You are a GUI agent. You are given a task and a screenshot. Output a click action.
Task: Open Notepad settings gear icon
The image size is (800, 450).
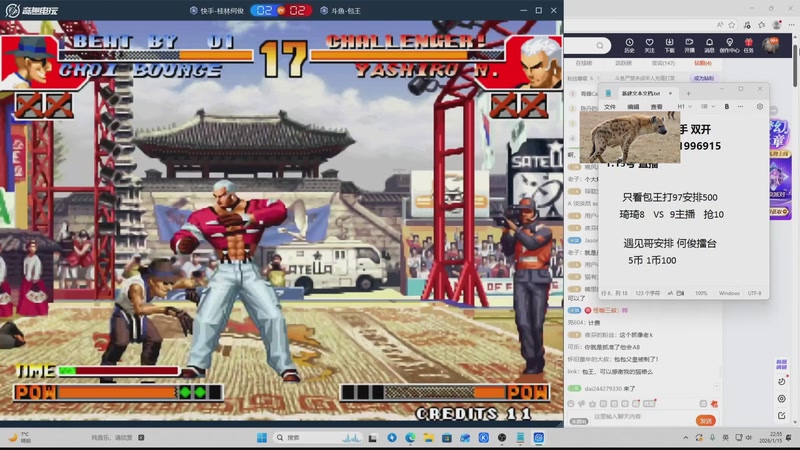(x=760, y=107)
